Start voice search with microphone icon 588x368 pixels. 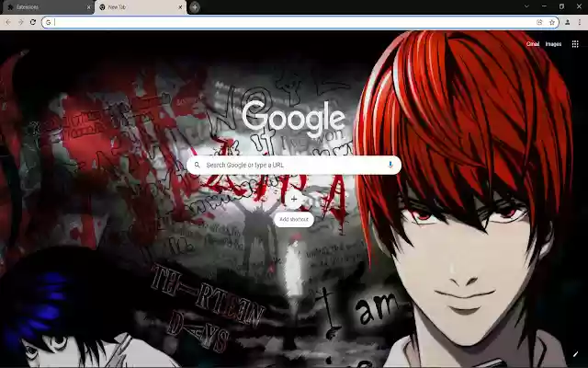pyautogui.click(x=390, y=165)
